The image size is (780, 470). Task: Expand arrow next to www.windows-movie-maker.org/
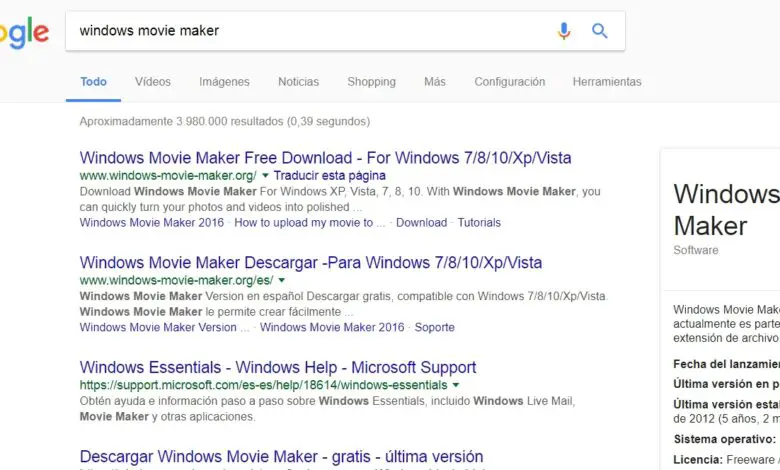[265, 176]
